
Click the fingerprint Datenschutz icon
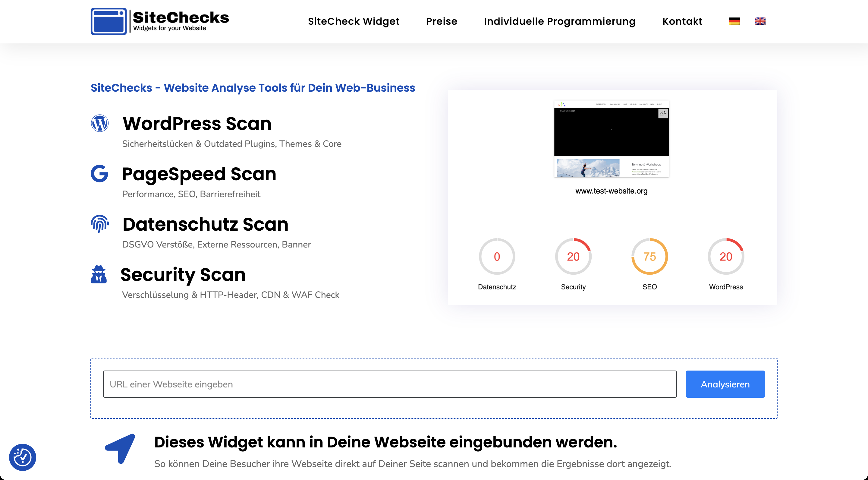click(100, 224)
